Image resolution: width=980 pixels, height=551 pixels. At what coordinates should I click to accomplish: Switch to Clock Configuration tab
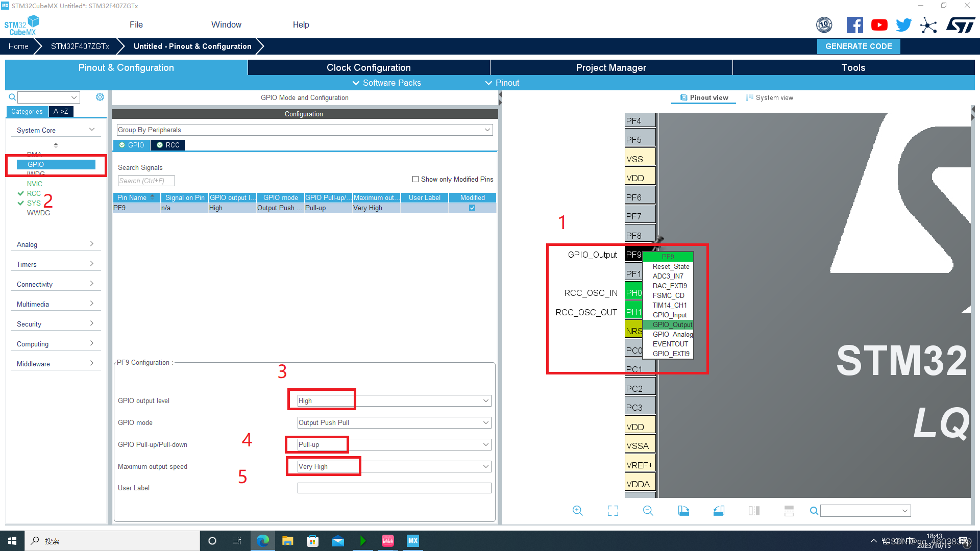pos(369,68)
